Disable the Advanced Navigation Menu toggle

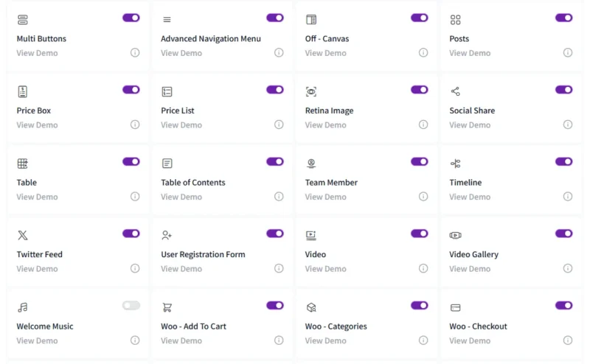click(275, 18)
